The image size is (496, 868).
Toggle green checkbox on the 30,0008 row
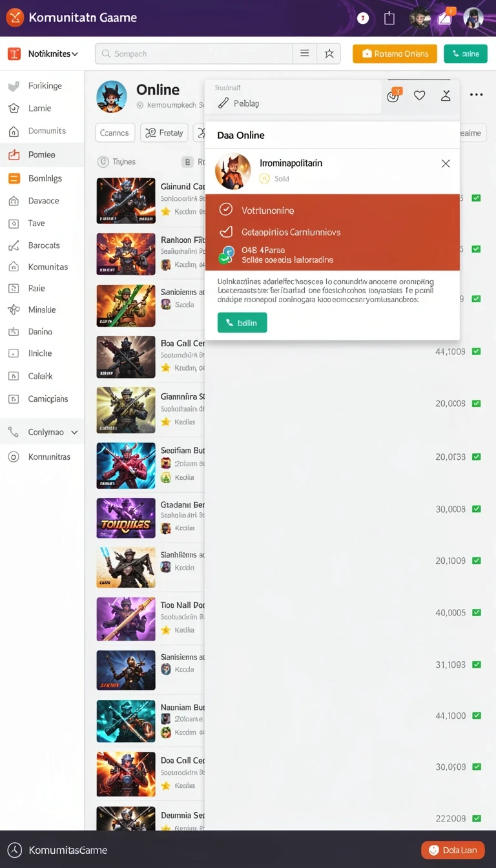(477, 509)
